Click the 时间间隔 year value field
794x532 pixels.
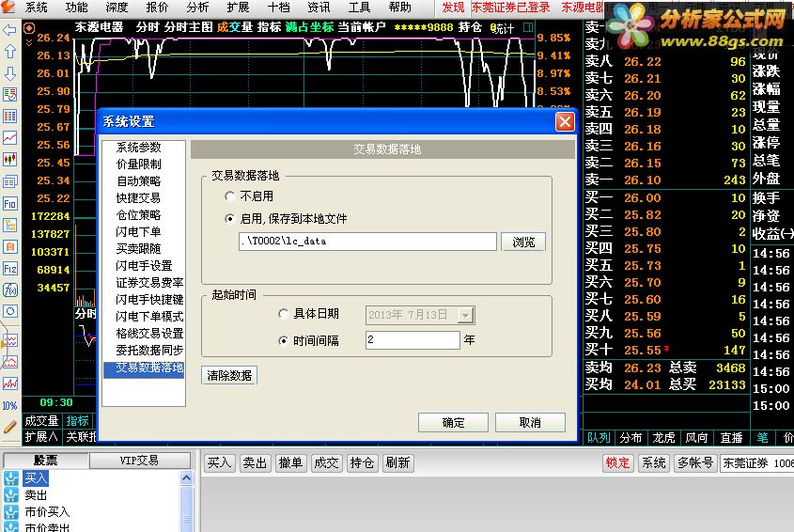tap(413, 340)
